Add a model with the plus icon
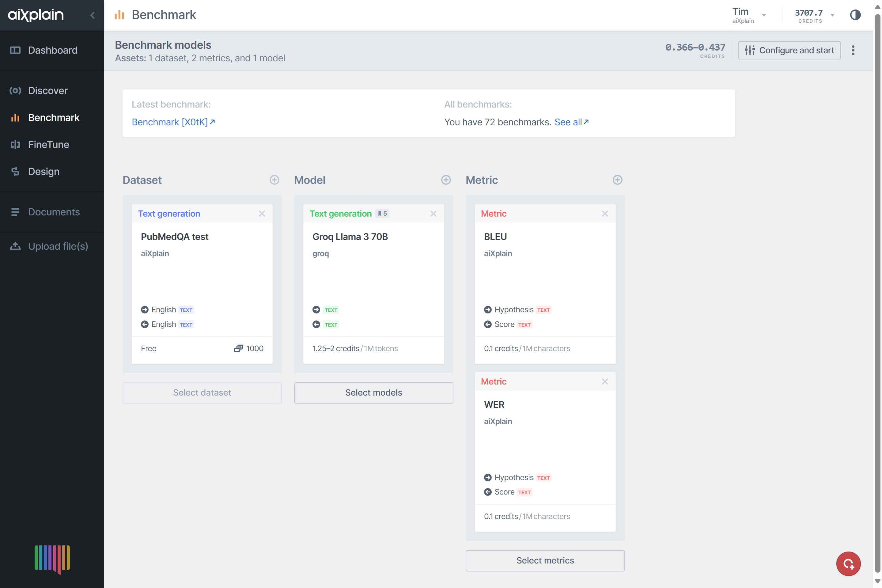The width and height of the screenshot is (882, 588). (446, 180)
